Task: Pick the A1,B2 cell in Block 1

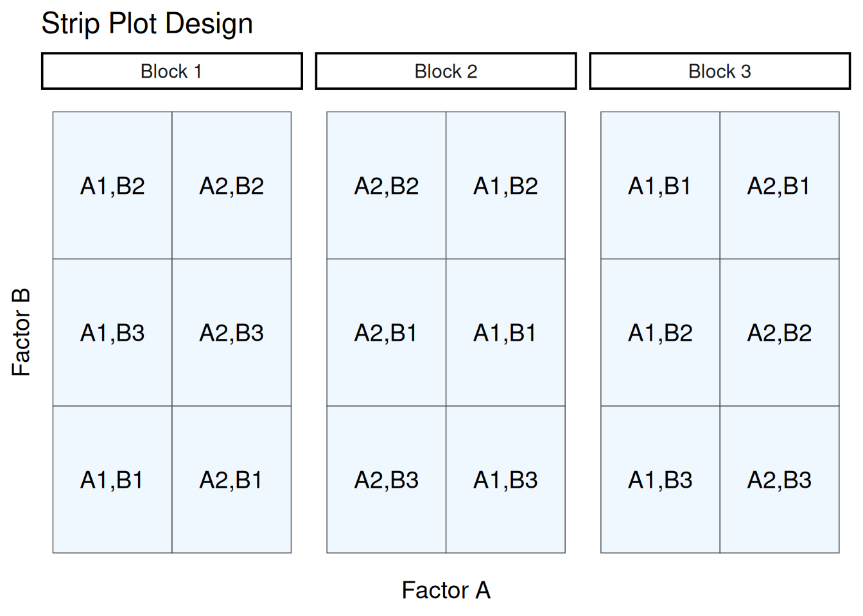Action: 112,185
